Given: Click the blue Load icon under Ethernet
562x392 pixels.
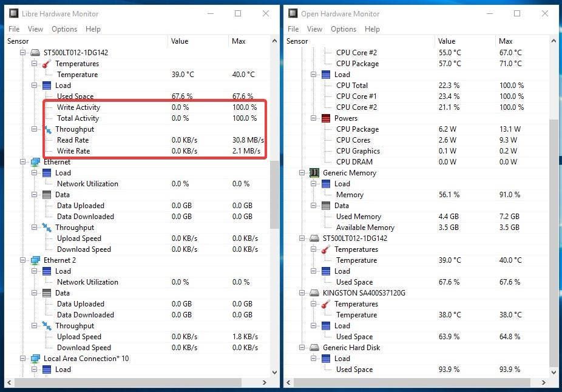Looking at the screenshot, I should tap(47, 173).
